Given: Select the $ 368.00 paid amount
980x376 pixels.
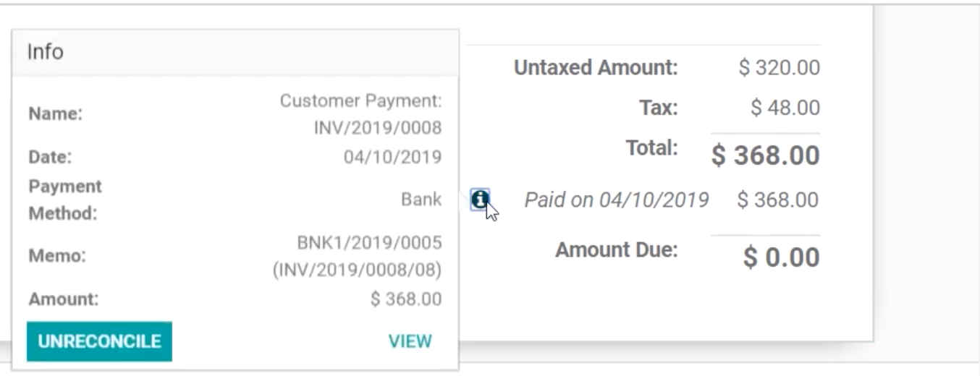Looking at the screenshot, I should tap(778, 200).
